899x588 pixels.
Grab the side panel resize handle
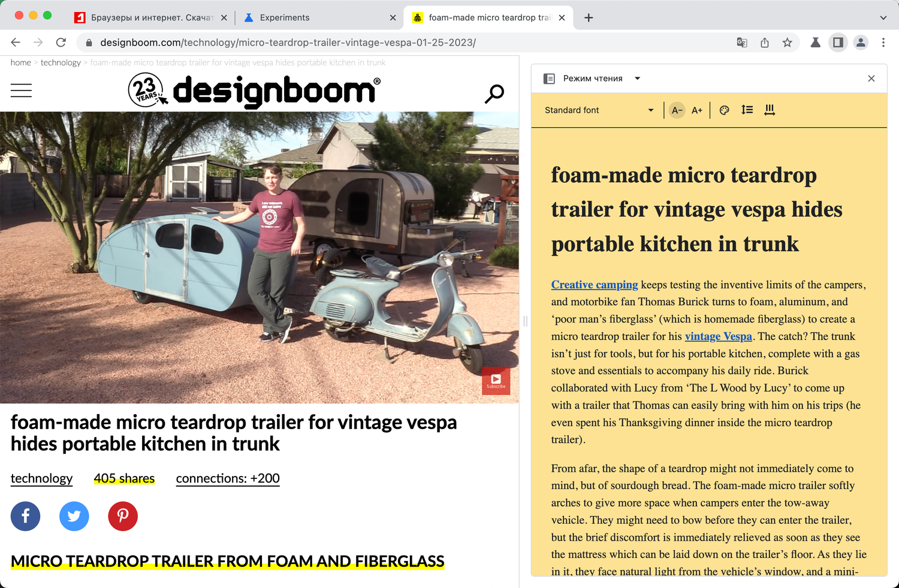coord(525,321)
